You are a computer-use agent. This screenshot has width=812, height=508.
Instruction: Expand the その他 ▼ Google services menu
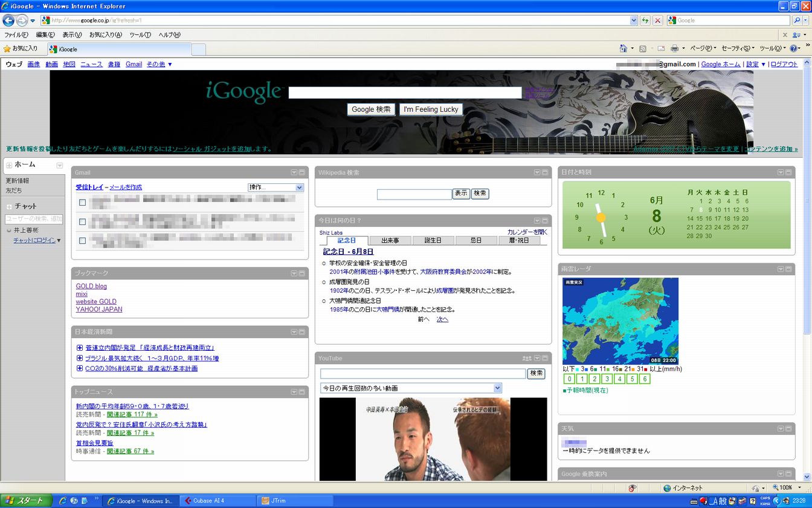[x=159, y=64]
